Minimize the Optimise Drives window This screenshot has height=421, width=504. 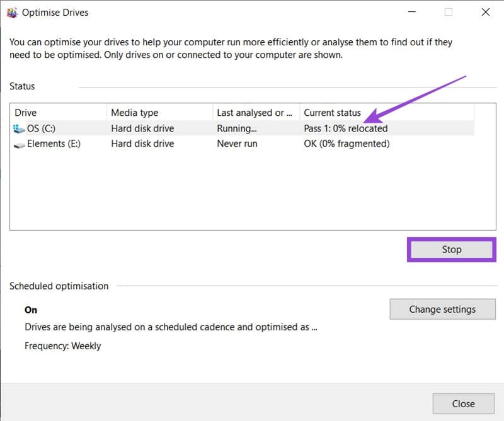pos(411,11)
